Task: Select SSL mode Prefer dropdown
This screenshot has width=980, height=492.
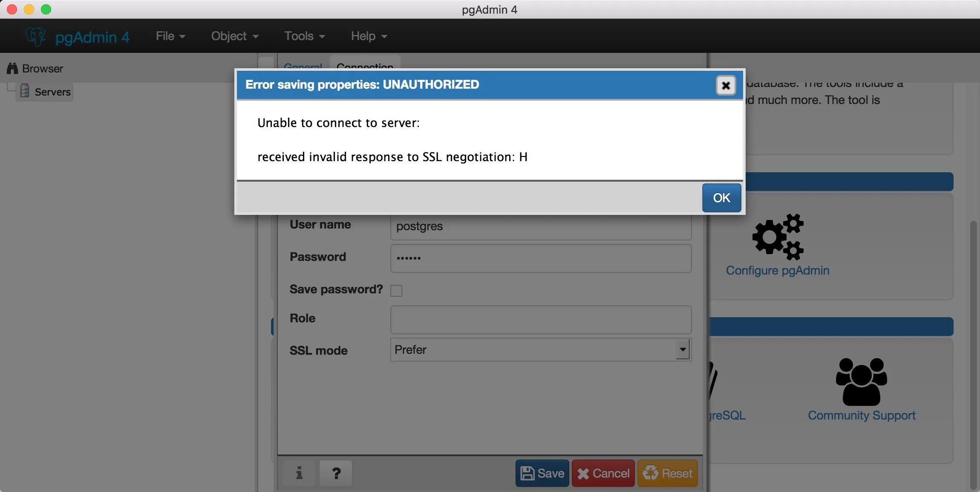Action: [539, 350]
